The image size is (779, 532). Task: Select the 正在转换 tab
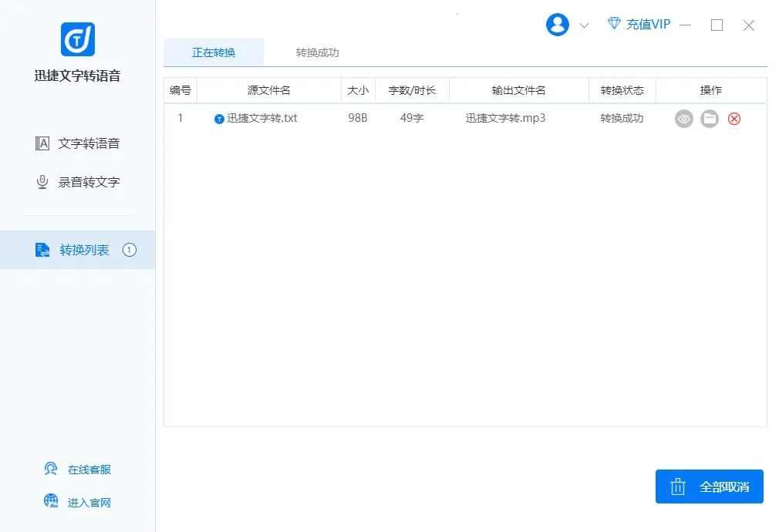tap(214, 53)
